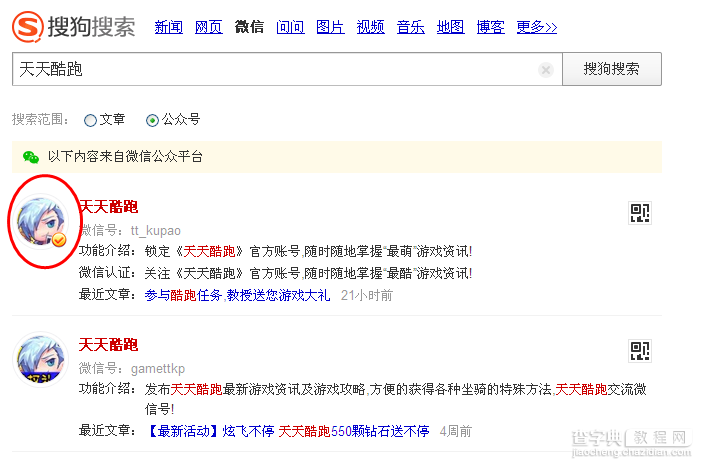Viewport: 704px width, 459px height.
Task: Open the tt_kupao account avatar
Action: coord(40,222)
